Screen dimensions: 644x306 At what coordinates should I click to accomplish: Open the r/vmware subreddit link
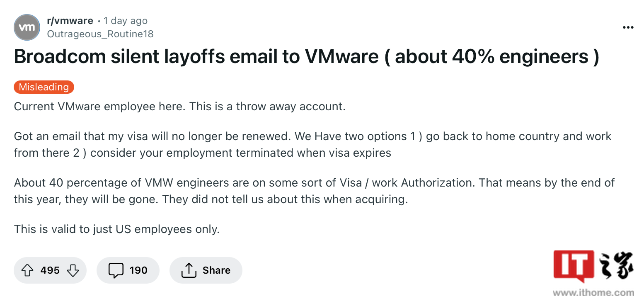click(70, 21)
